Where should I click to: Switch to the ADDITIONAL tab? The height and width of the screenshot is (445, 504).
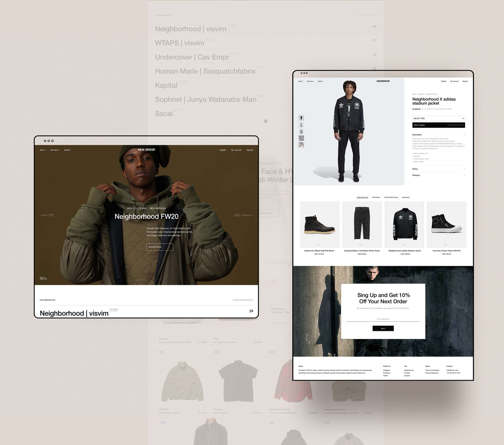(x=376, y=197)
